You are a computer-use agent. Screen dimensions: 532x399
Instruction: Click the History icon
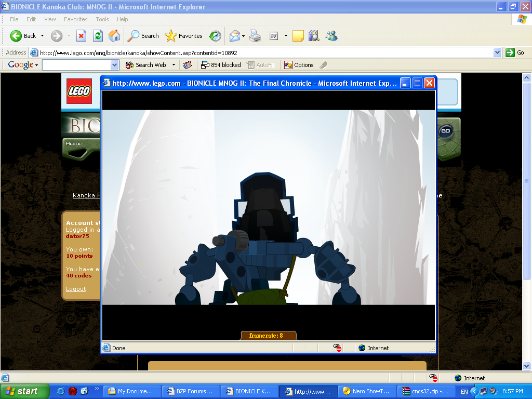tap(215, 36)
